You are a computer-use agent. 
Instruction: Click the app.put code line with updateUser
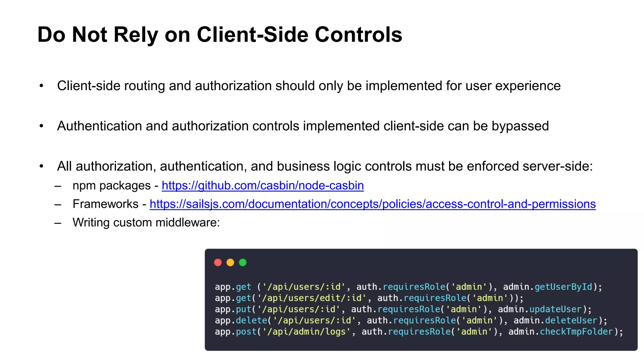coord(403,309)
